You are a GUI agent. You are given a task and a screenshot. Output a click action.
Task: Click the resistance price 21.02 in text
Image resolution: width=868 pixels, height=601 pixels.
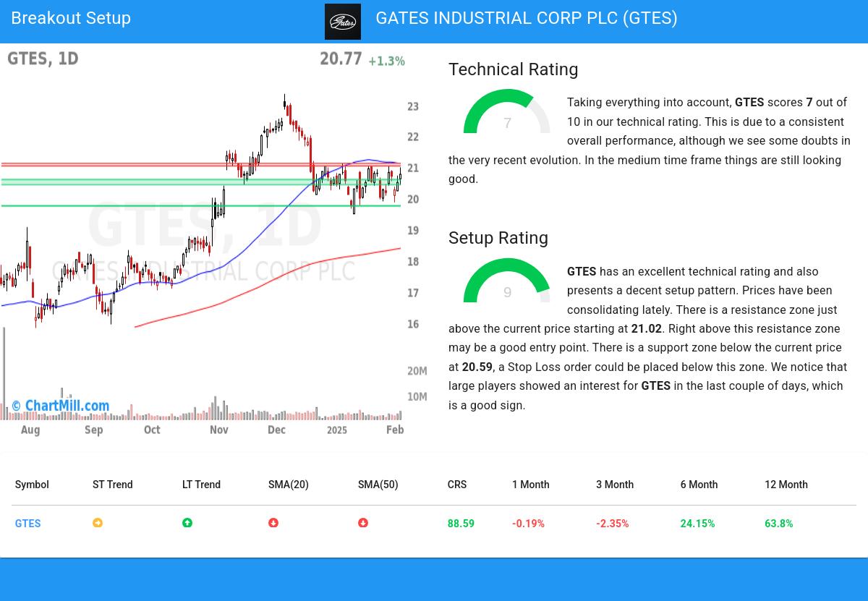pos(647,328)
